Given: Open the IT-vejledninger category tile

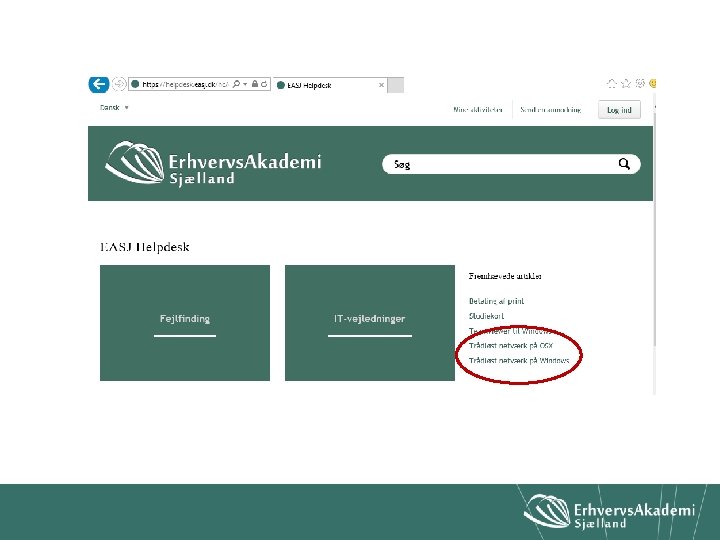Looking at the screenshot, I should coord(370,323).
